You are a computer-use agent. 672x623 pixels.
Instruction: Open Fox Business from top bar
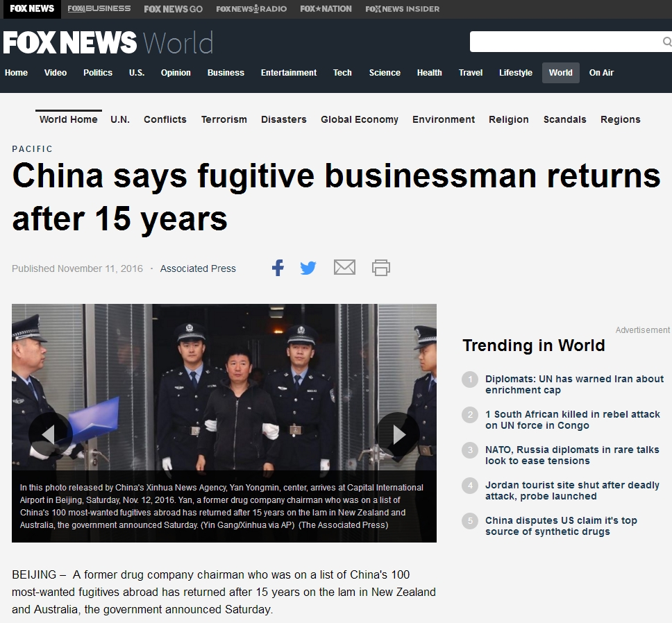click(99, 8)
